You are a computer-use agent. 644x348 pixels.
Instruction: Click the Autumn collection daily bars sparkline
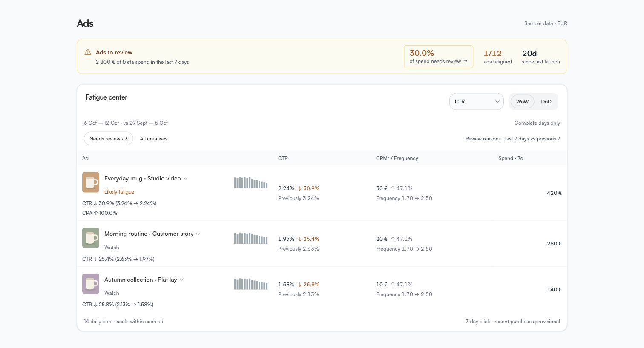tap(251, 283)
